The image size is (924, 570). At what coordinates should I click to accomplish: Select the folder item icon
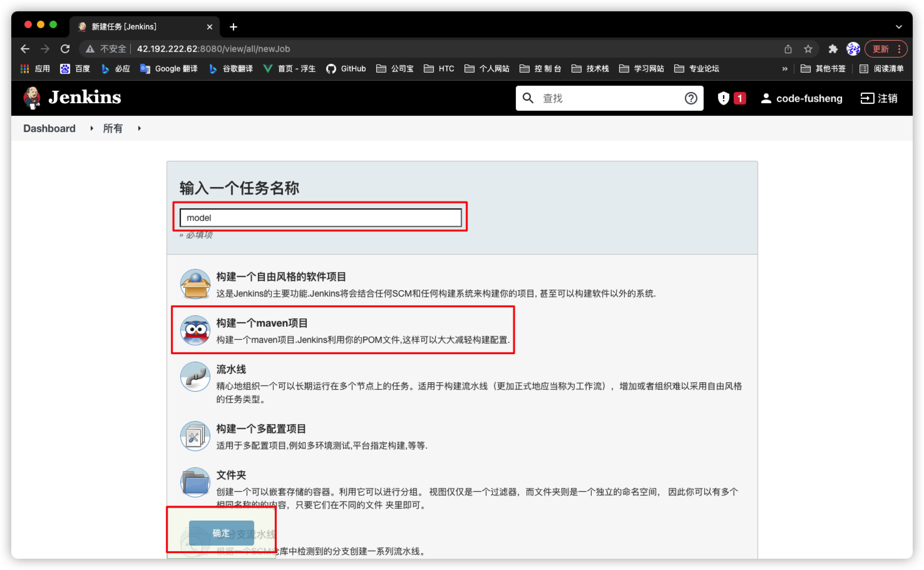[x=195, y=482]
